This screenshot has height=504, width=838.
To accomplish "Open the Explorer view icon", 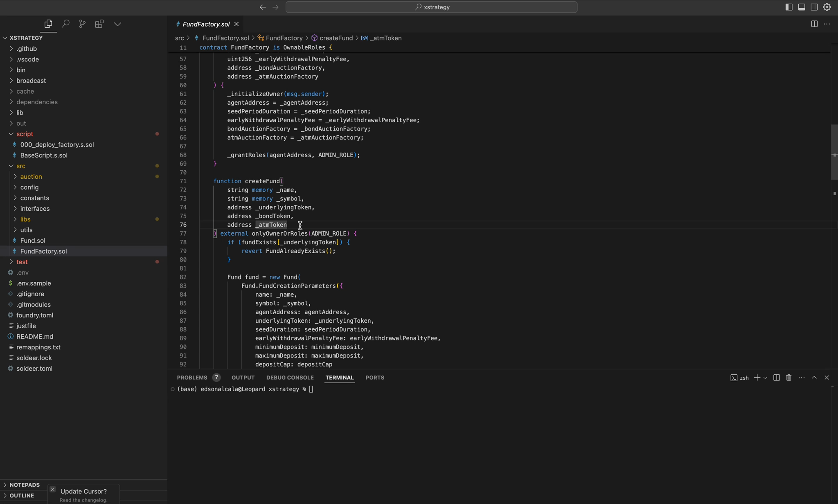I will [48, 24].
